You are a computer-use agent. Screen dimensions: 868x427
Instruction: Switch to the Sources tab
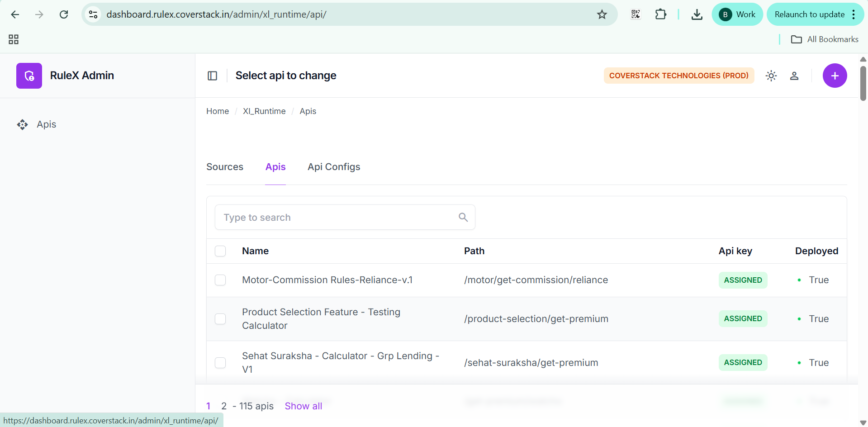click(x=225, y=167)
